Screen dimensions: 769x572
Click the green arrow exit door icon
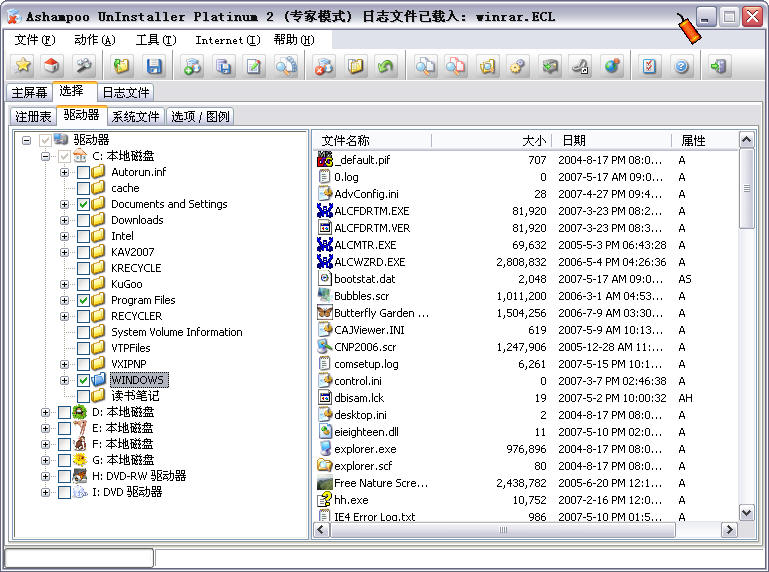(x=718, y=66)
